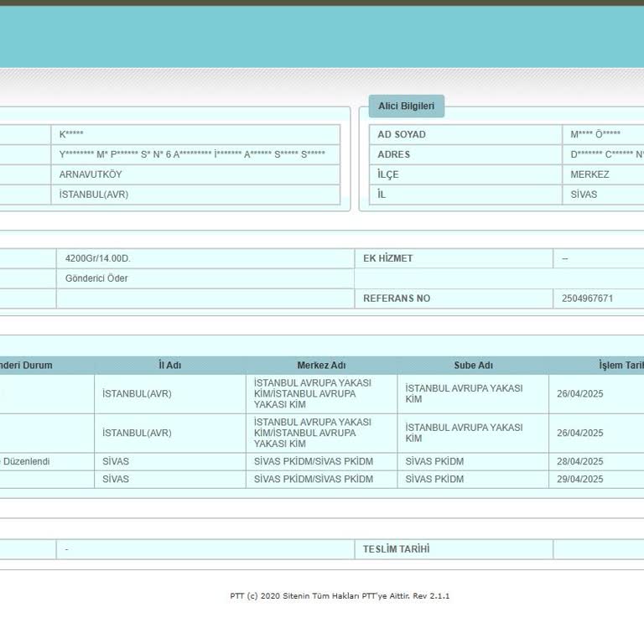Click the EK HİZMET label
The height and width of the screenshot is (644, 644).
pyautogui.click(x=387, y=258)
